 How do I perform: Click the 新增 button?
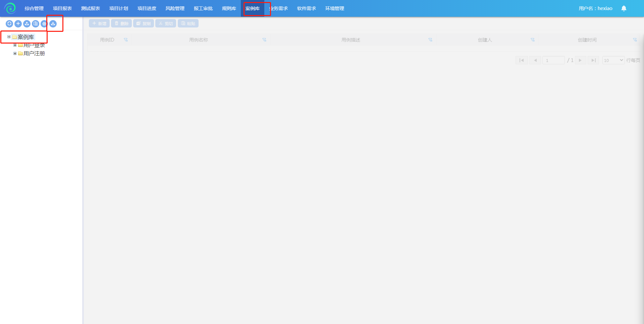(x=99, y=23)
